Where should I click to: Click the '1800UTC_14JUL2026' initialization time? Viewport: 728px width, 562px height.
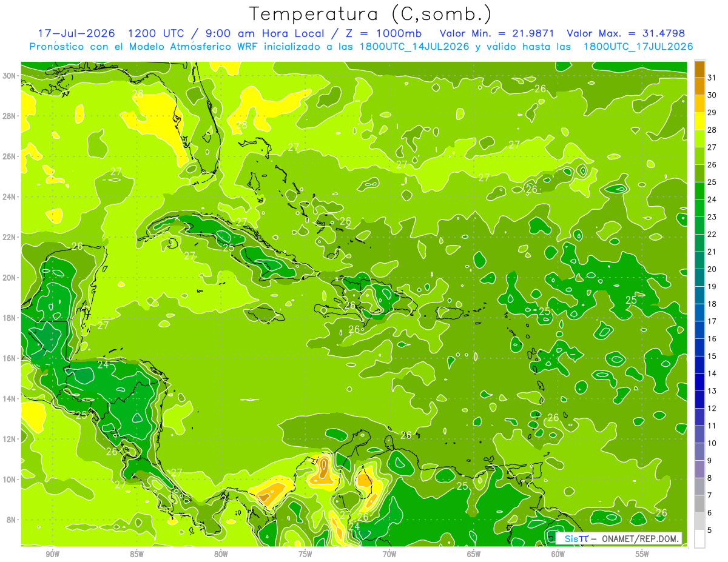tap(414, 47)
